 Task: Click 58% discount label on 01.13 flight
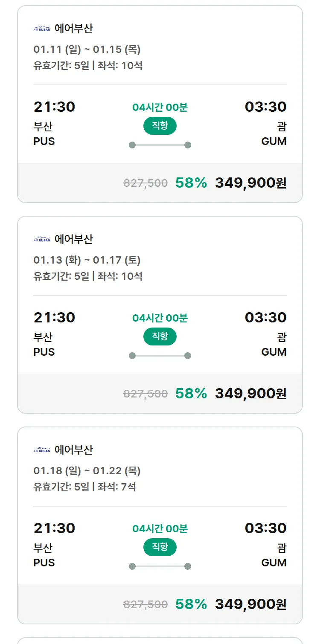tap(191, 394)
